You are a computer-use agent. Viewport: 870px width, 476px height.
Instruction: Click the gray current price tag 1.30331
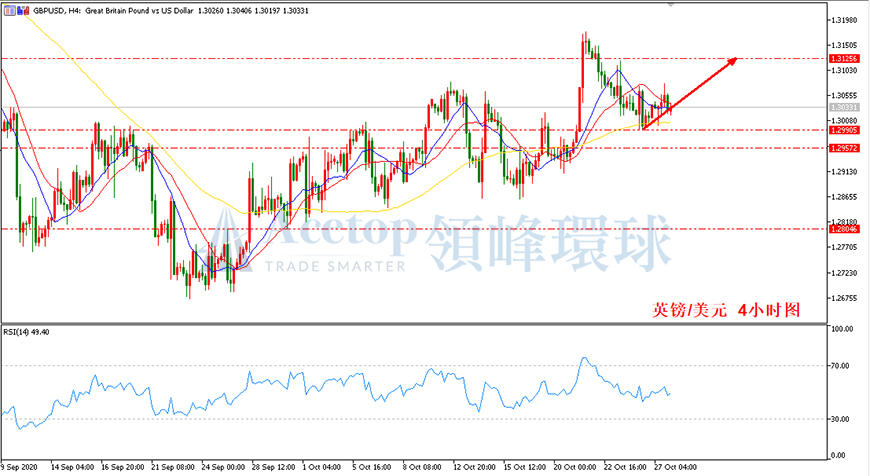(844, 107)
